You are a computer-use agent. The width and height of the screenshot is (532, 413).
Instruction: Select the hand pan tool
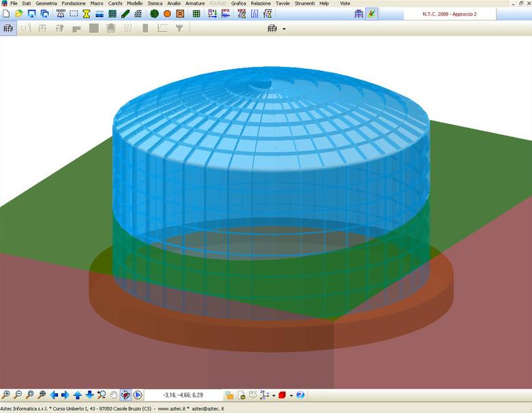click(114, 395)
